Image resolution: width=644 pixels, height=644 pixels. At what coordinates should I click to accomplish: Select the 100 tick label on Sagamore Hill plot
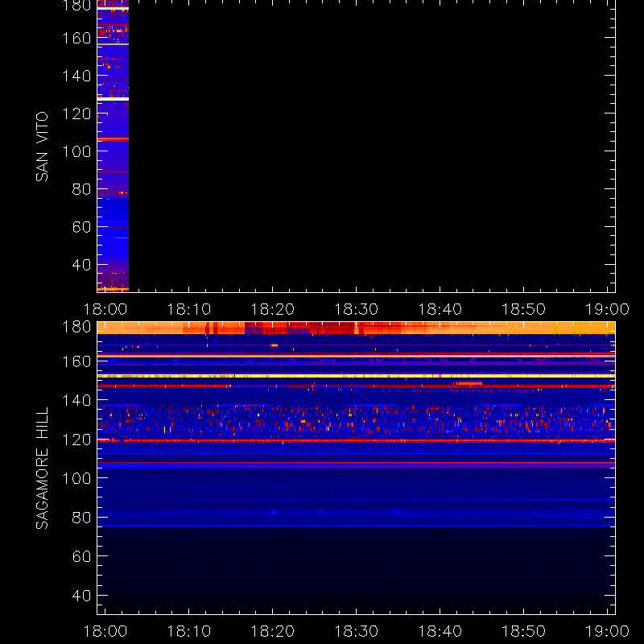click(x=76, y=478)
